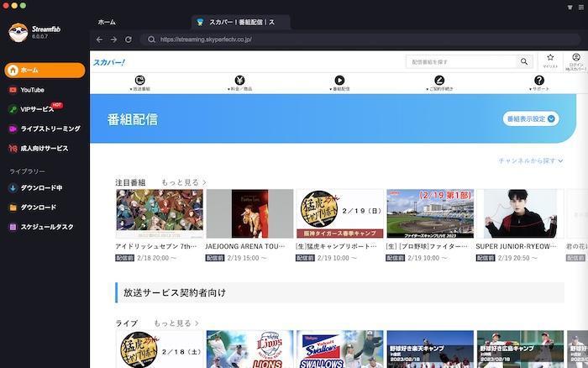Click the shirt skin icon in title bar
This screenshot has width=588, height=368.
[x=570, y=7]
